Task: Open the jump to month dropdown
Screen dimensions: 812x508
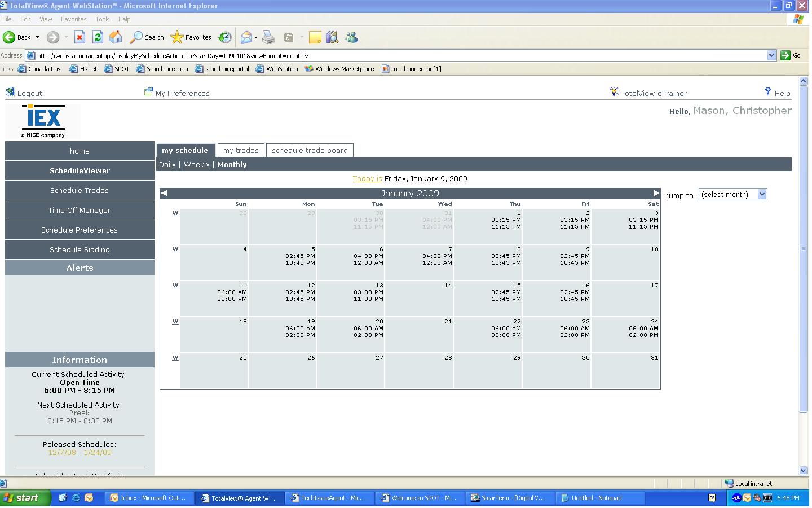Action: coord(732,195)
